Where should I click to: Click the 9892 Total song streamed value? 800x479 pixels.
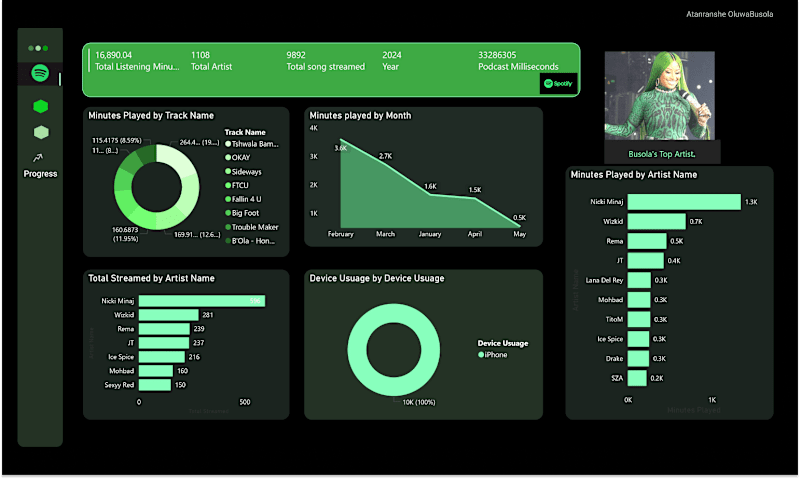296,55
